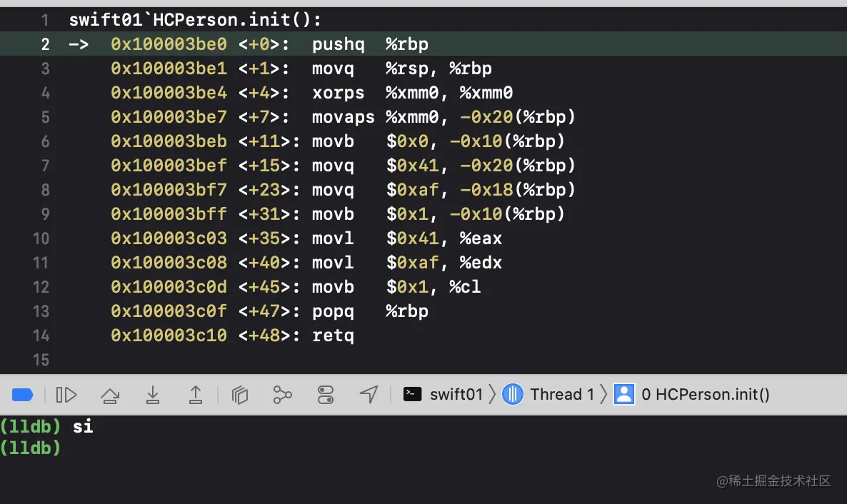Image resolution: width=847 pixels, height=504 pixels.
Task: Click the Thread 1 thread icon
Action: point(513,394)
